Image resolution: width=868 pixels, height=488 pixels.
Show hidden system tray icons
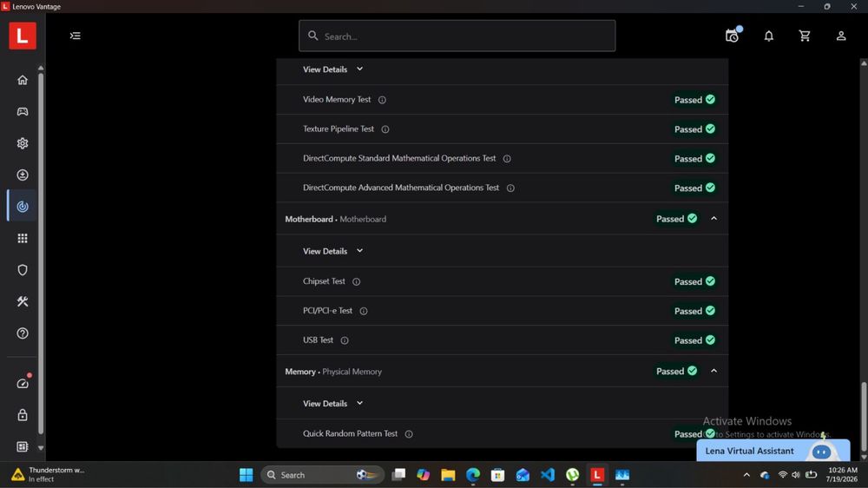[x=746, y=475]
